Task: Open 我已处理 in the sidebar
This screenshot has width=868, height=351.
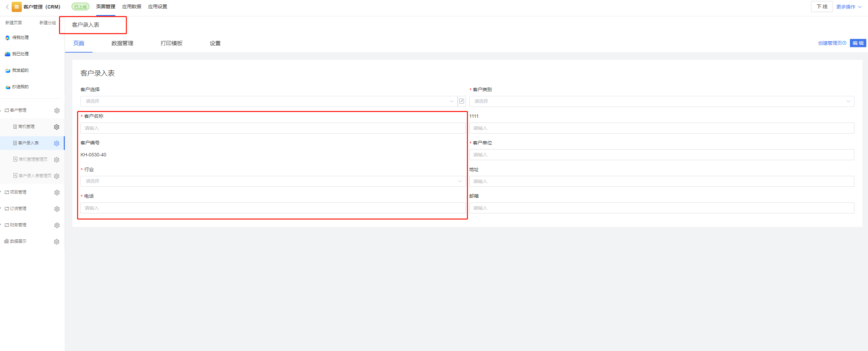Action: click(x=20, y=54)
